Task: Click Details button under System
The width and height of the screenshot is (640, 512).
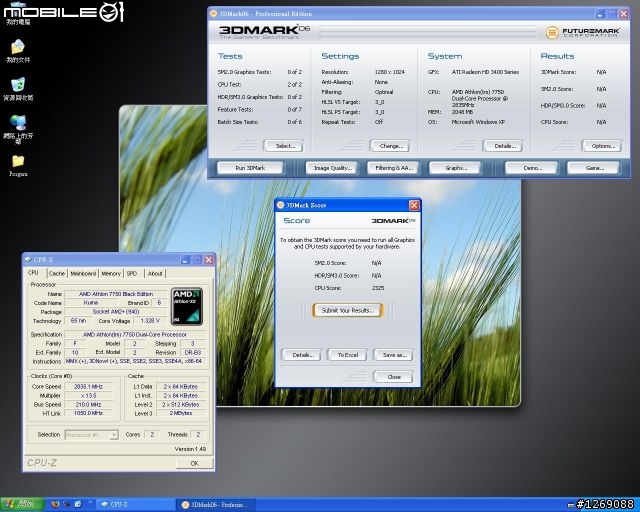Action: point(503,146)
